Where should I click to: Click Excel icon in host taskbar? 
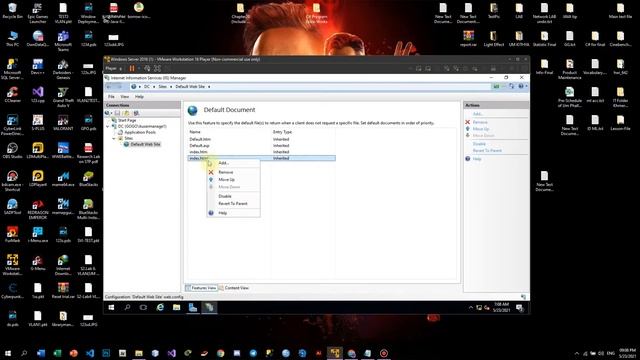tap(57, 353)
